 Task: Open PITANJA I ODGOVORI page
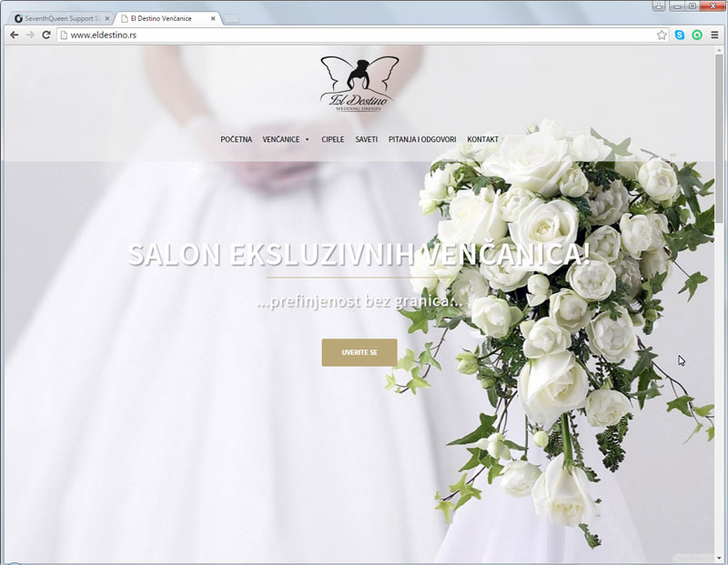pos(422,139)
